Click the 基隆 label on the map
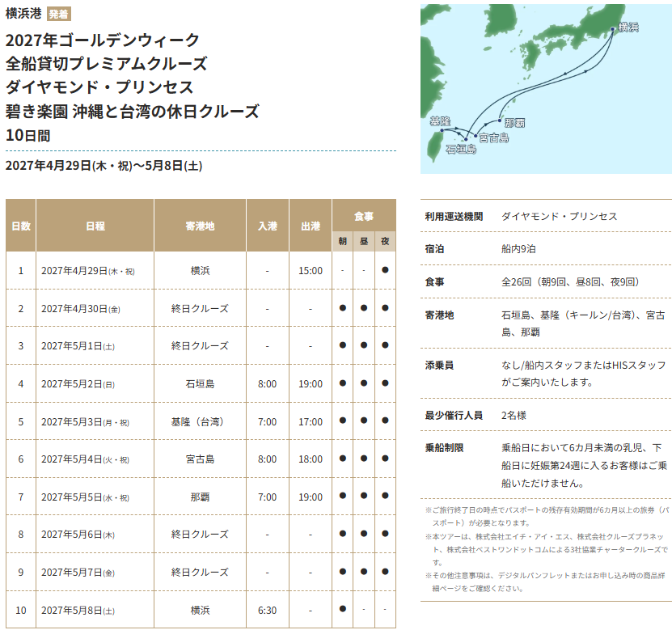 click(x=440, y=121)
